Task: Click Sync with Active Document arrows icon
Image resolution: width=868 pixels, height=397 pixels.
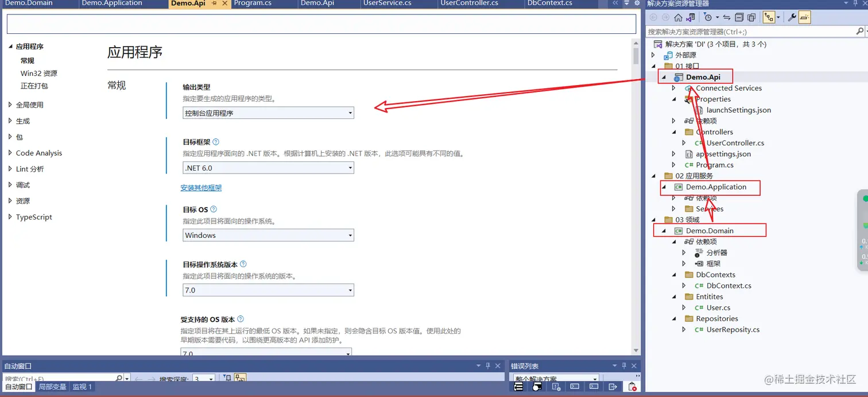Action: tap(727, 17)
